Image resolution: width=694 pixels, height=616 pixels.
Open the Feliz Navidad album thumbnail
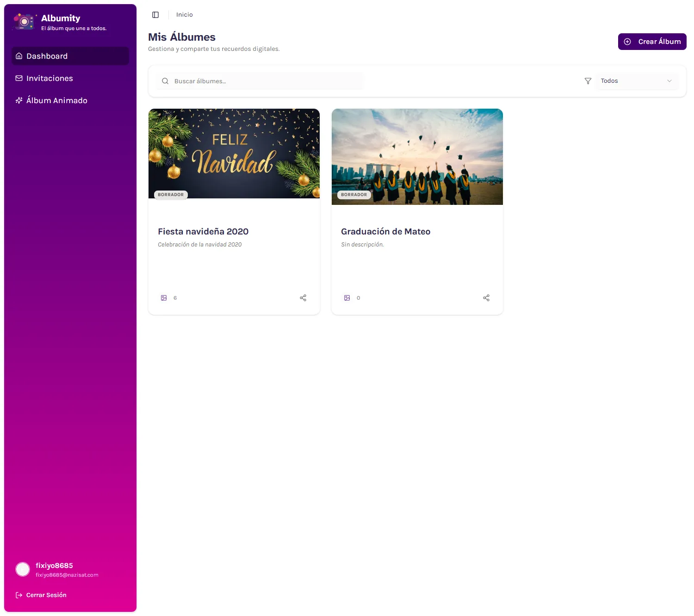(234, 154)
